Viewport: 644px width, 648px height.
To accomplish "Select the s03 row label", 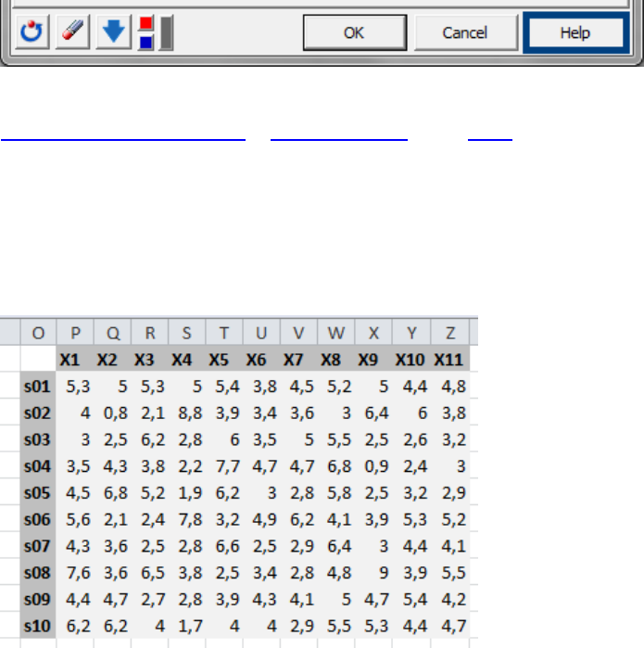I will pos(38,439).
